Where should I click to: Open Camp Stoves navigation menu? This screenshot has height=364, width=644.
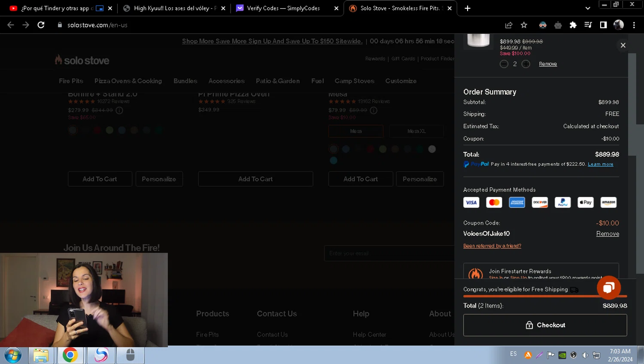pos(354,81)
